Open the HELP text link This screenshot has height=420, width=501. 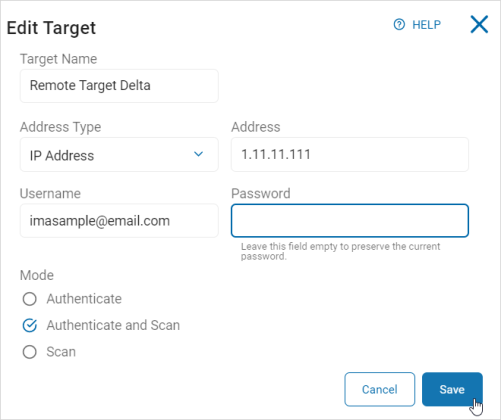point(426,25)
